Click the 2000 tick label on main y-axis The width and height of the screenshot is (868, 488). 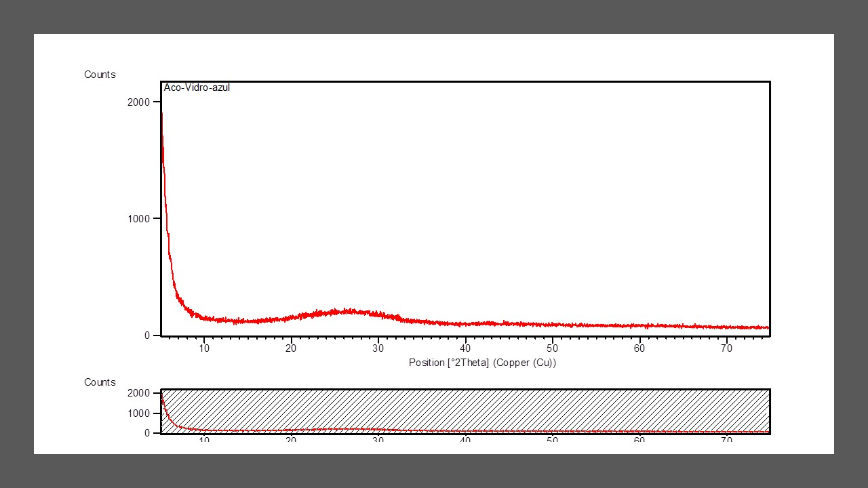coord(139,102)
